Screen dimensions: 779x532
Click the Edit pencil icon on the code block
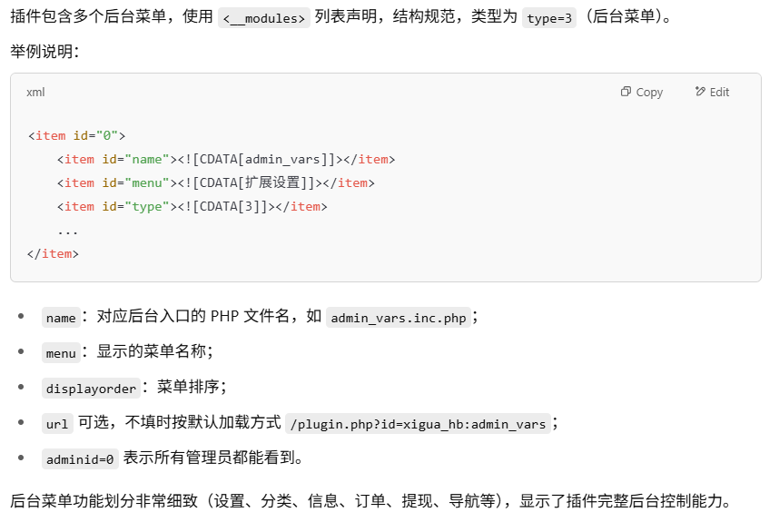click(x=700, y=92)
